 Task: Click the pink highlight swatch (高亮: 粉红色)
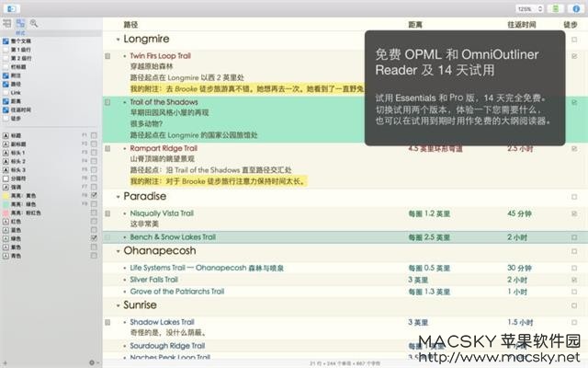pos(6,213)
